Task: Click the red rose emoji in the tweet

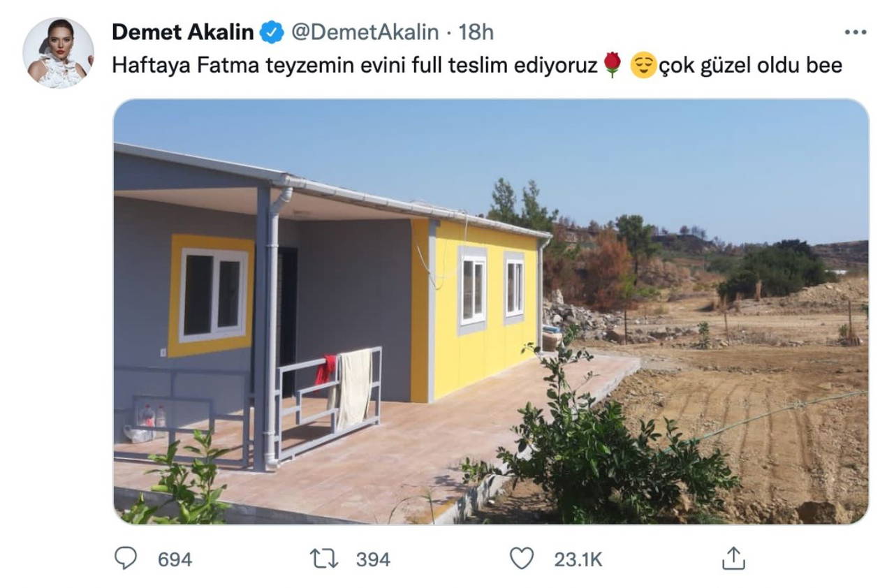Action: 613,66
